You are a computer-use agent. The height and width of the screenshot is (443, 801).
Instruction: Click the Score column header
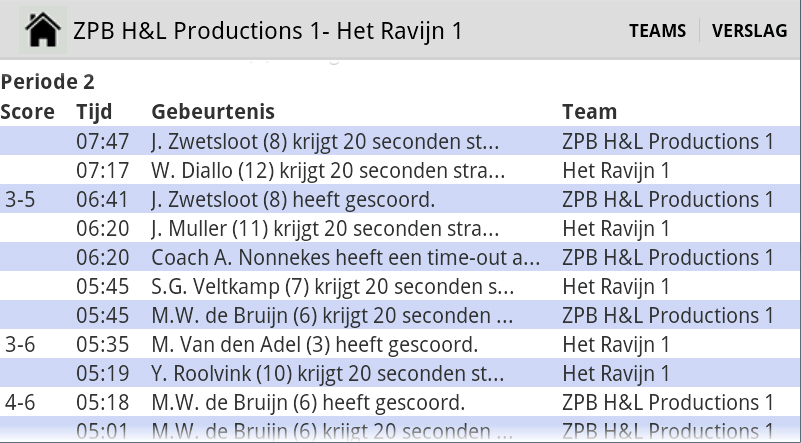[x=28, y=111]
